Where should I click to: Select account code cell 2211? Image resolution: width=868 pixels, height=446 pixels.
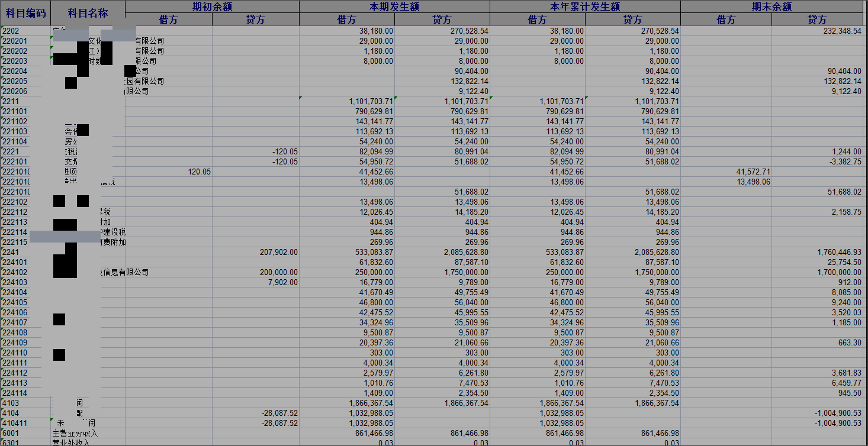click(x=25, y=101)
